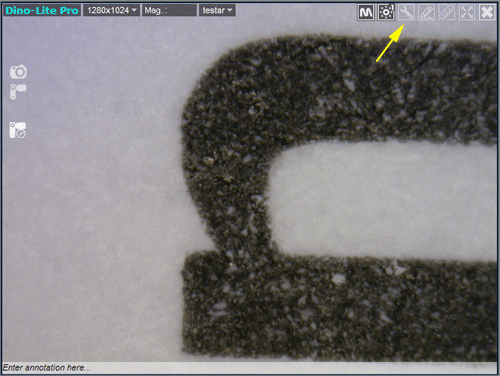Start time-lapse video with the clock camcorder icon
The height and width of the screenshot is (376, 500).
(18, 130)
